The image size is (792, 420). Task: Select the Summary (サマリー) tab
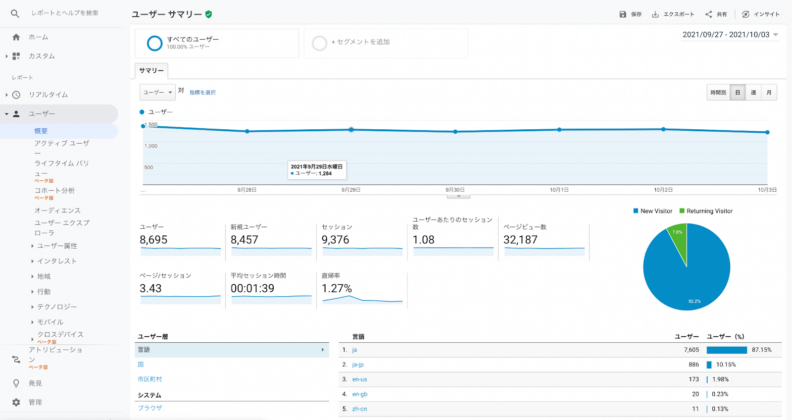pos(152,71)
